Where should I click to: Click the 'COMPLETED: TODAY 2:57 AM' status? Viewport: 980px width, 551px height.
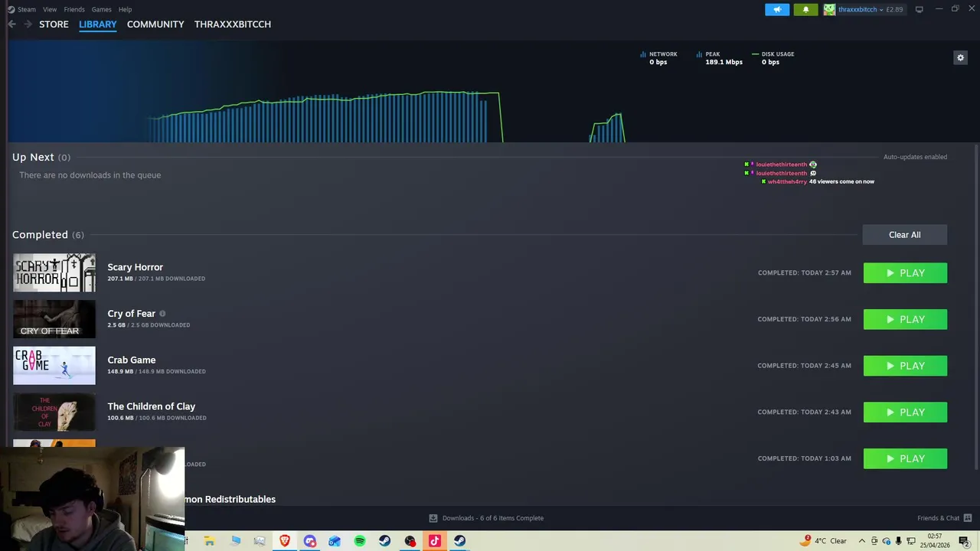click(804, 273)
